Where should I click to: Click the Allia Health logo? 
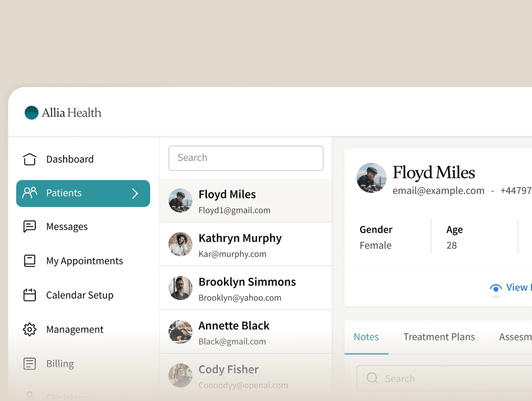point(62,112)
